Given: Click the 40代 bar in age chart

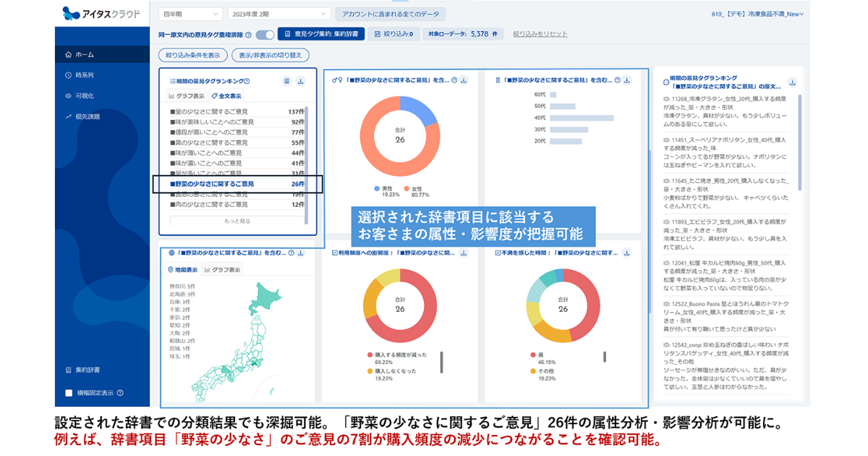Looking at the screenshot, I should [x=582, y=117].
